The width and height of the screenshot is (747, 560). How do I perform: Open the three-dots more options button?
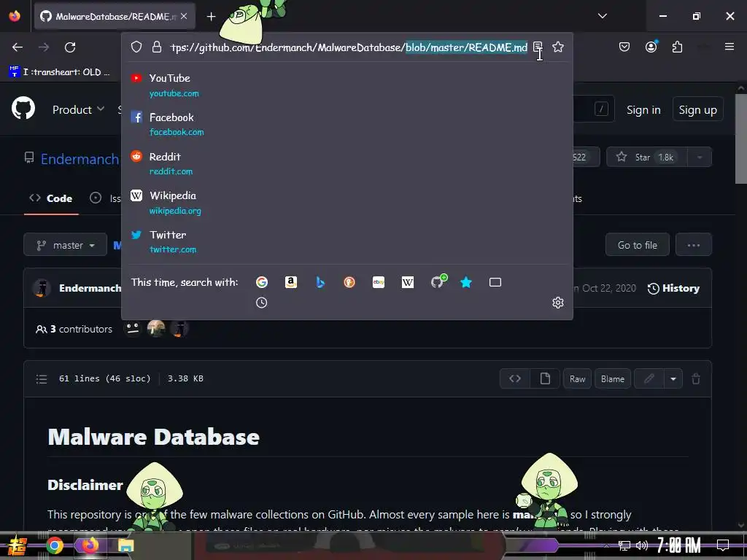tap(693, 245)
